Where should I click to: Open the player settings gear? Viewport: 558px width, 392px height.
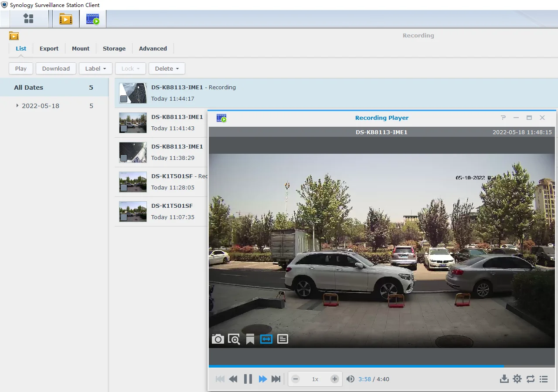[x=517, y=379]
